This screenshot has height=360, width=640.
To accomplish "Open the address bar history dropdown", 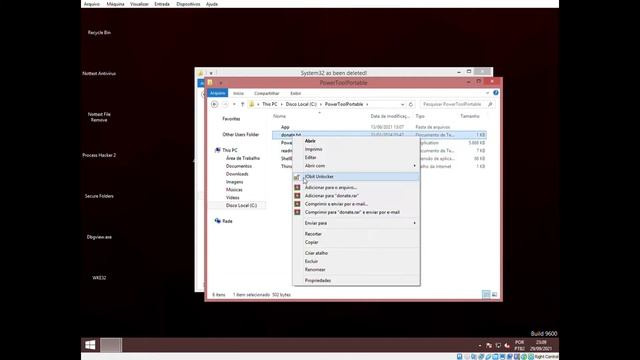I will coord(402,104).
